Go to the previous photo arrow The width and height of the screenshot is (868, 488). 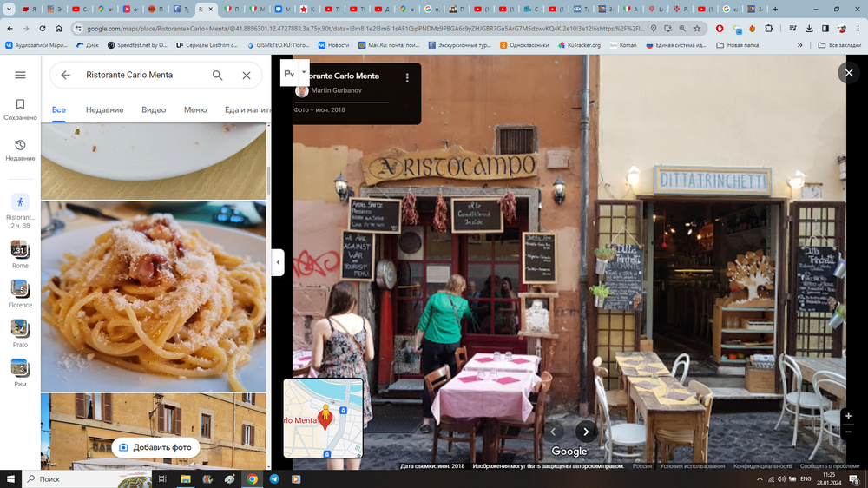click(x=553, y=432)
